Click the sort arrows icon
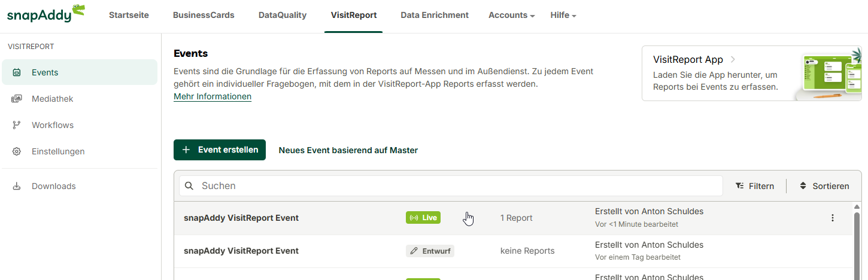Viewport: 868px width, 280px height. pos(803,186)
